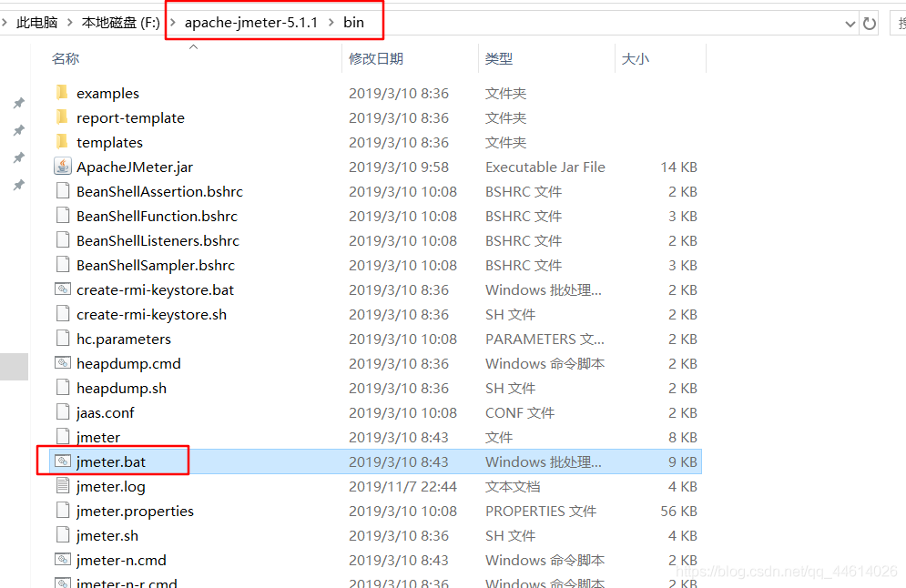Click the text document icon of jmeter.log
The image size is (906, 588).
point(63,486)
